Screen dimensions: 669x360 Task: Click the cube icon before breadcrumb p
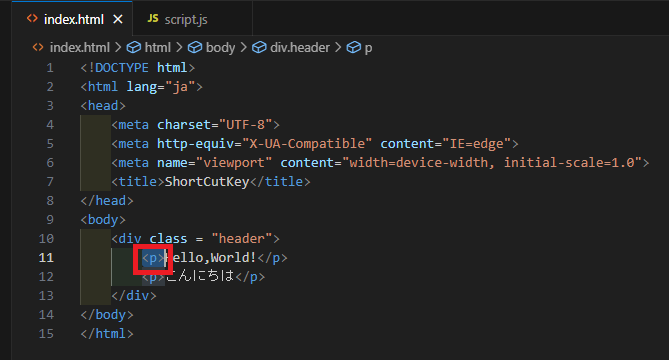353,47
